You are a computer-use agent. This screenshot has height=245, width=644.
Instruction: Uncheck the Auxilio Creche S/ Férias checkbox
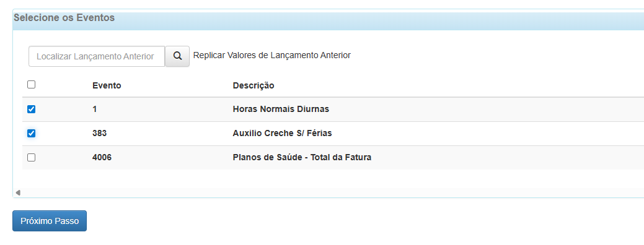coord(31,133)
